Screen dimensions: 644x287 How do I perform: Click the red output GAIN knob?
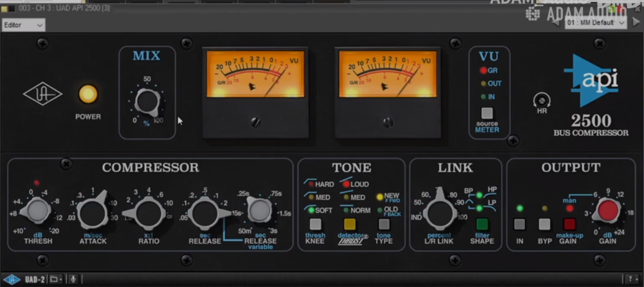click(608, 211)
